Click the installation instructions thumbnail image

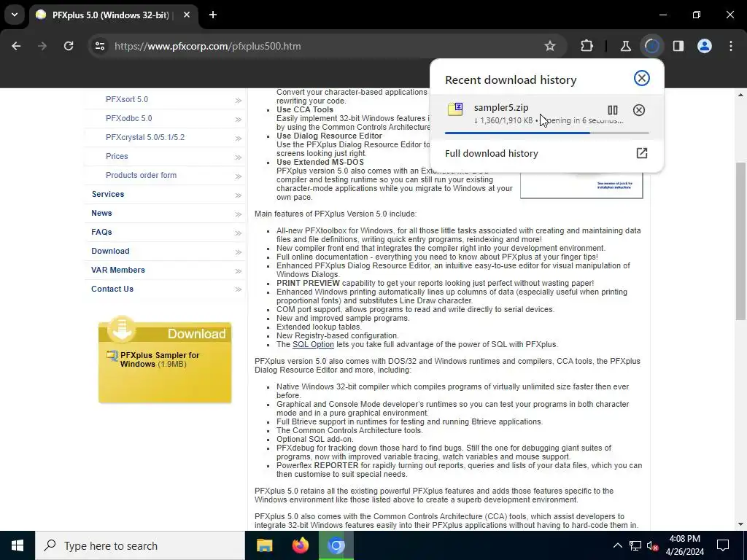click(581, 184)
